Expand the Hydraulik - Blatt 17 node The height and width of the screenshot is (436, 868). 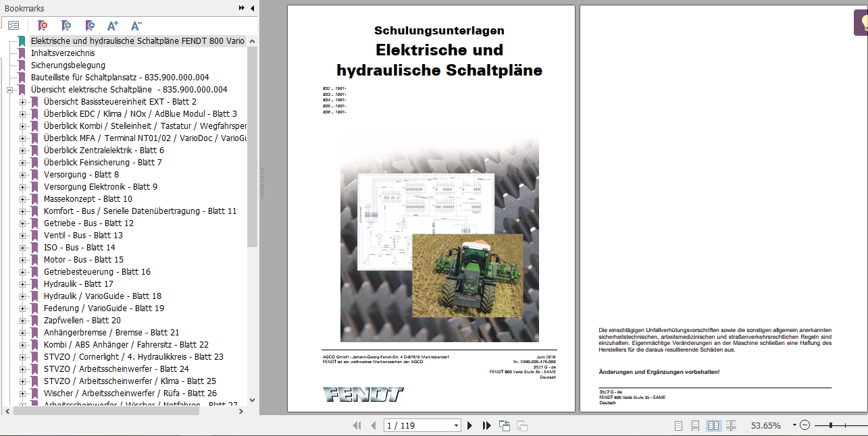coord(22,284)
